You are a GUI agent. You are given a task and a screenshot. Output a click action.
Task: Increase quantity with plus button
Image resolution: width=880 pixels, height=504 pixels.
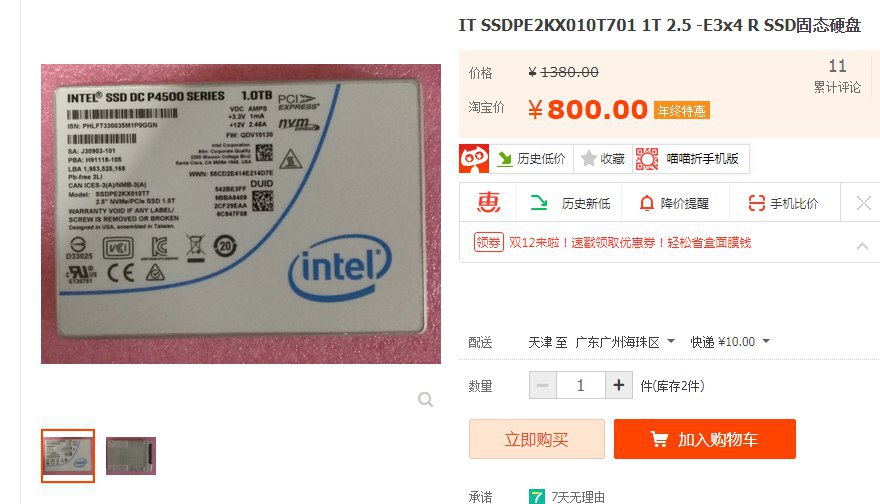[x=619, y=385]
